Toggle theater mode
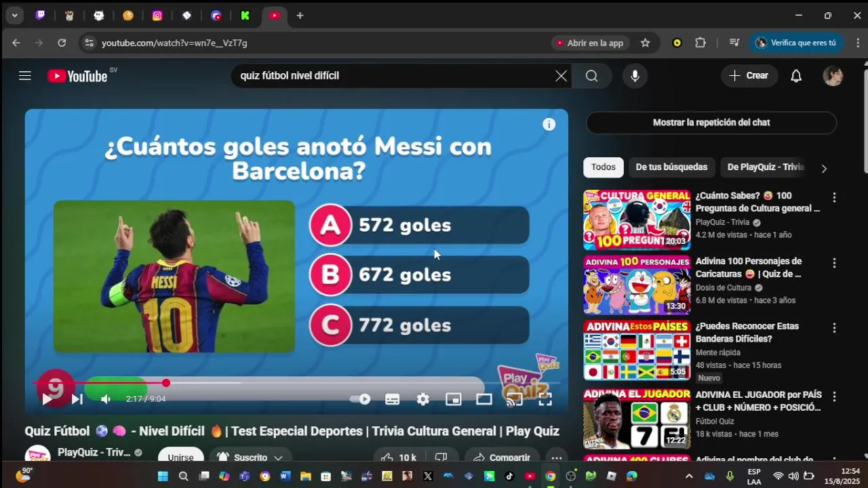The width and height of the screenshot is (868, 488). (x=484, y=399)
